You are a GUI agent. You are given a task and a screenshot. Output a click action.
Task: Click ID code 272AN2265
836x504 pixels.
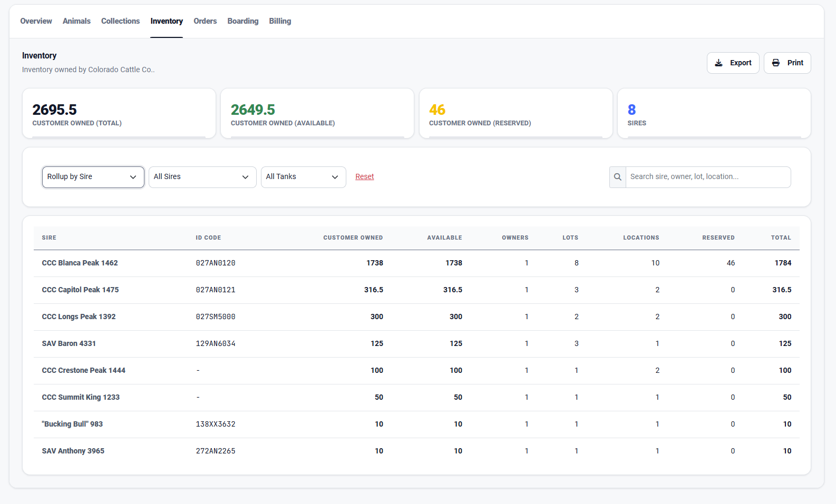pos(216,451)
